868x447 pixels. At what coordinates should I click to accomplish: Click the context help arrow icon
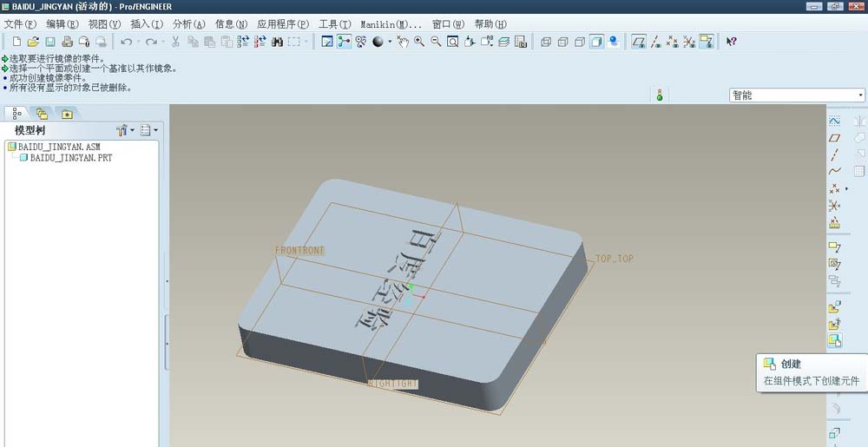pos(731,42)
